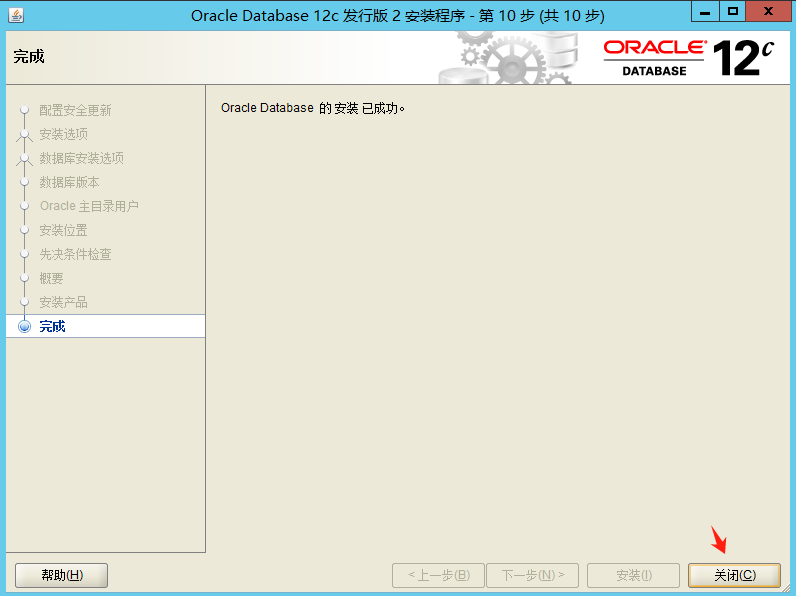The width and height of the screenshot is (796, 596).
Task: Select the Oracle 主目录用户 step
Action: [89, 206]
